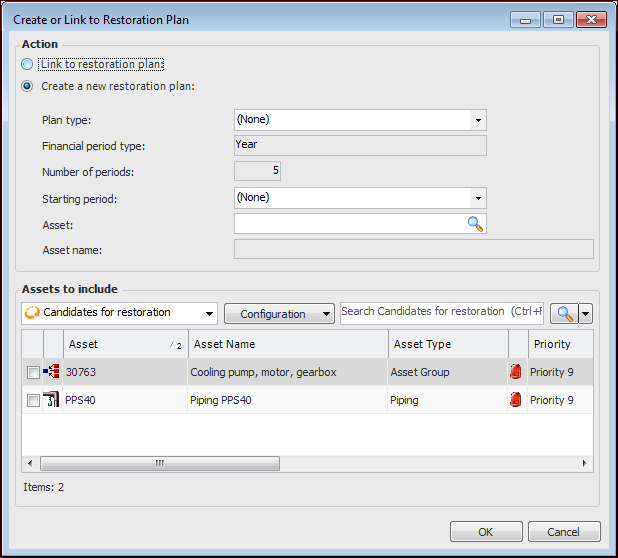Open the Candidates for restoration view dropdown
Image resolution: width=618 pixels, height=558 pixels.
pos(208,313)
